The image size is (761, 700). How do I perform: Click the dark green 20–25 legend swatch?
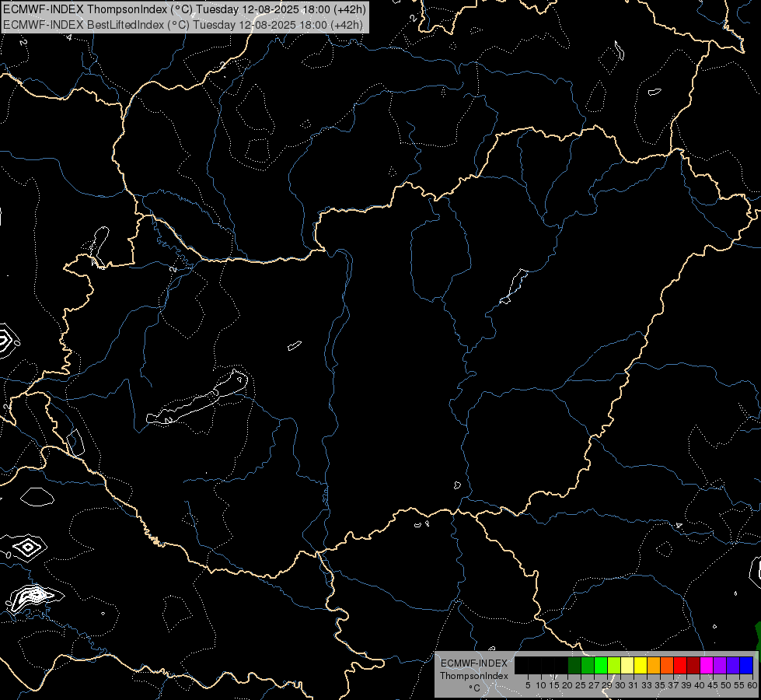[574, 666]
